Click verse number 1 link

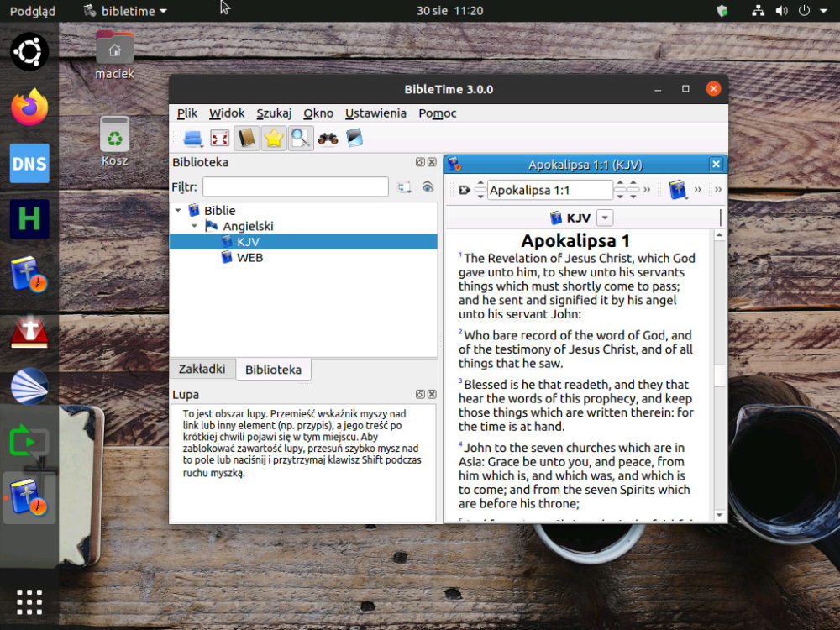click(460, 255)
